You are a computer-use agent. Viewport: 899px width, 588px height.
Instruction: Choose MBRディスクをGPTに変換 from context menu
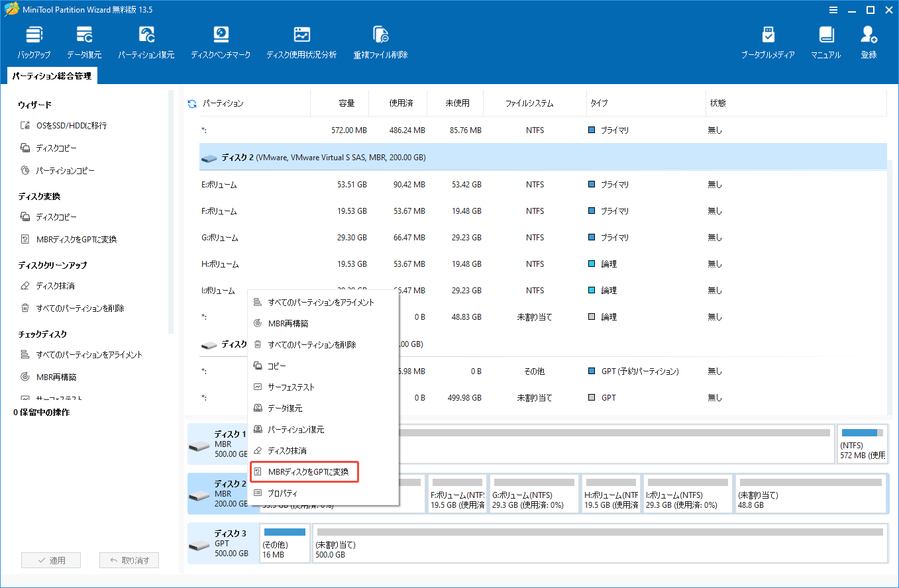click(x=303, y=471)
